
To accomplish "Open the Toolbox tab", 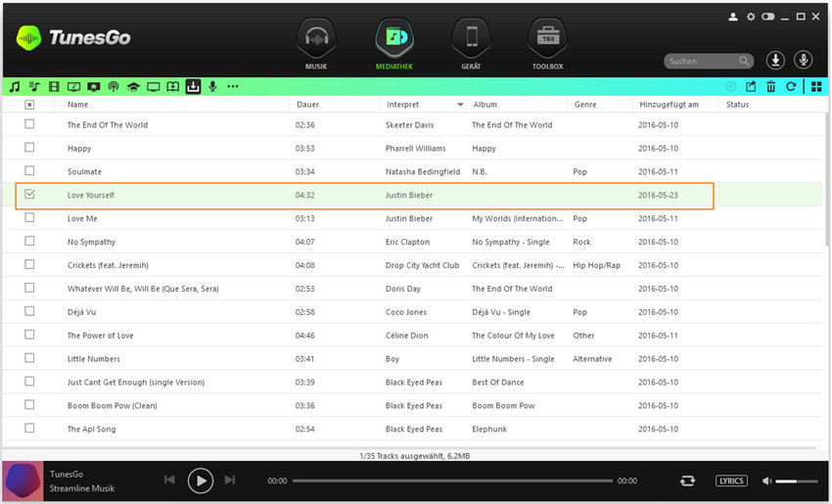I will pos(547,46).
